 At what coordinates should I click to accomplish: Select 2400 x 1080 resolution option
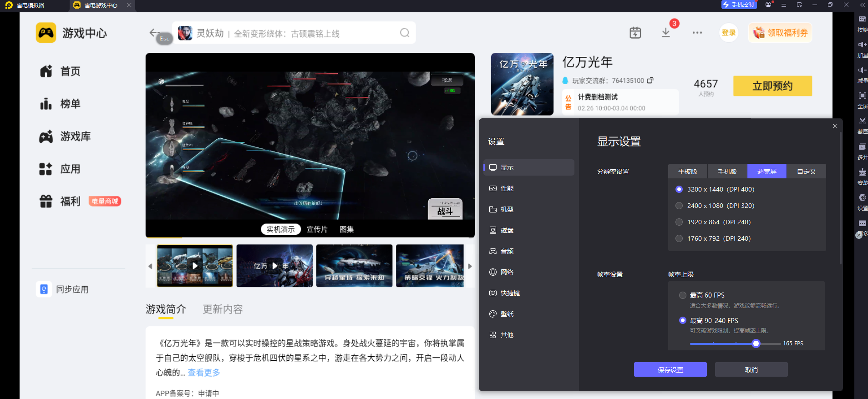click(x=679, y=206)
